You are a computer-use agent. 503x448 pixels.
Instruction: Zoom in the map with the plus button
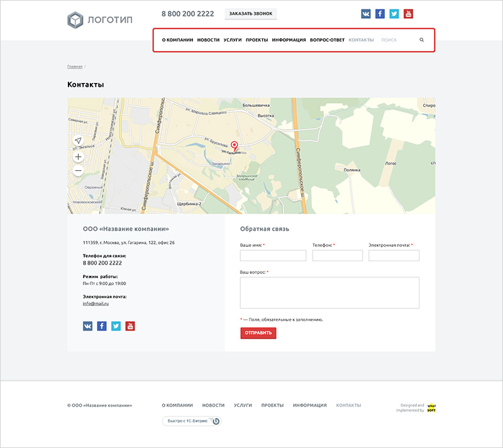78,156
